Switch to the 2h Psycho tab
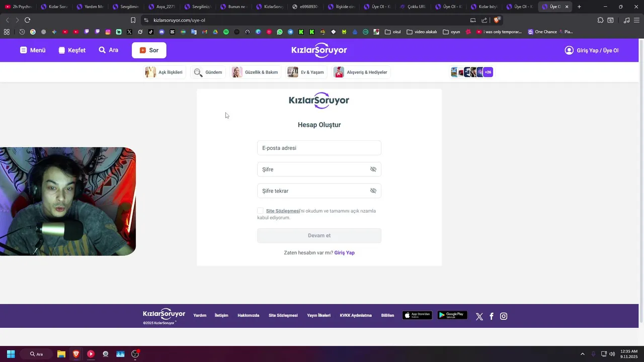This screenshot has width=644, height=362. 18,7
